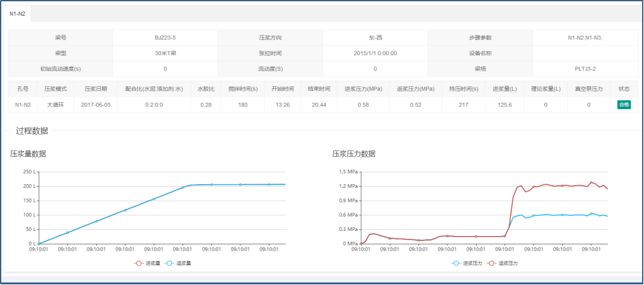Click the 状态 column header

624,89
